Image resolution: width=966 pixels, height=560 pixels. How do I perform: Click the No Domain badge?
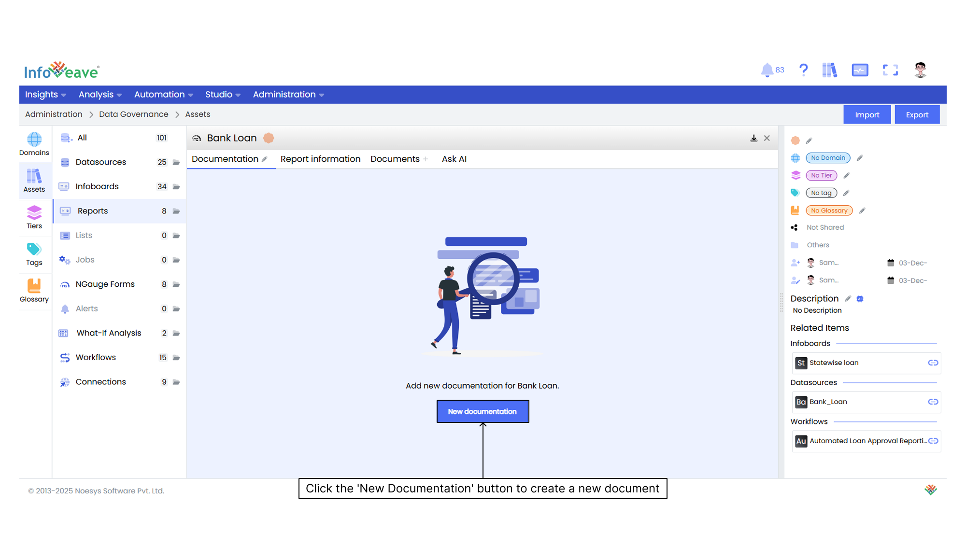tap(828, 158)
